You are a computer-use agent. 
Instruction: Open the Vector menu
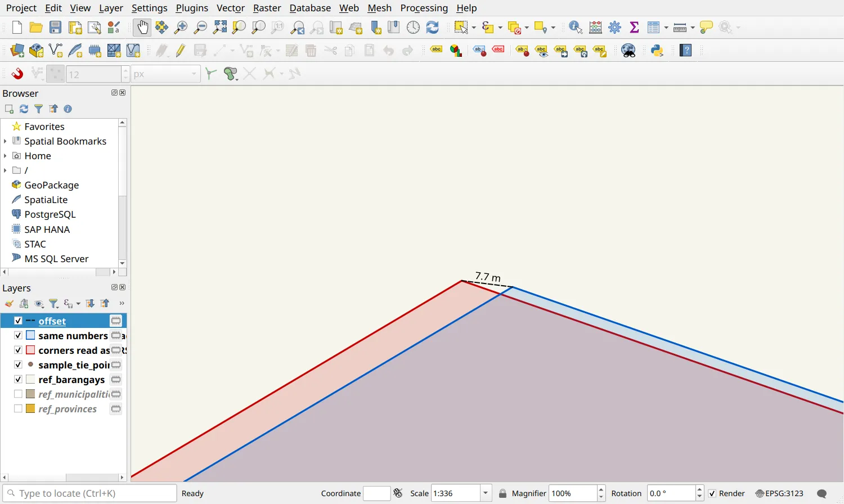pos(231,8)
